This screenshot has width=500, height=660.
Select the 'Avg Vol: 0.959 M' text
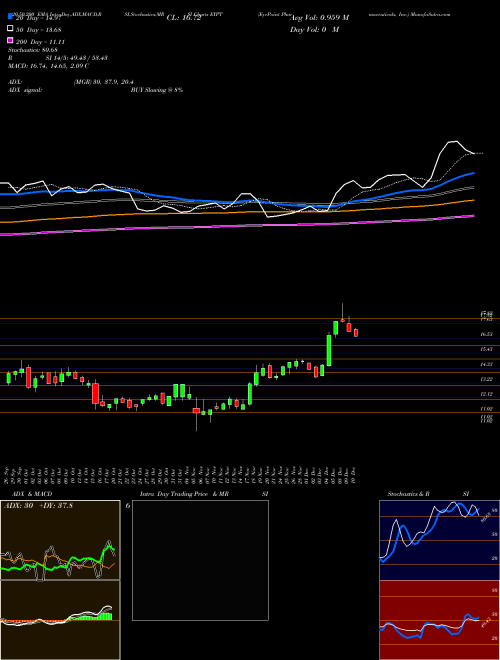[319, 18]
